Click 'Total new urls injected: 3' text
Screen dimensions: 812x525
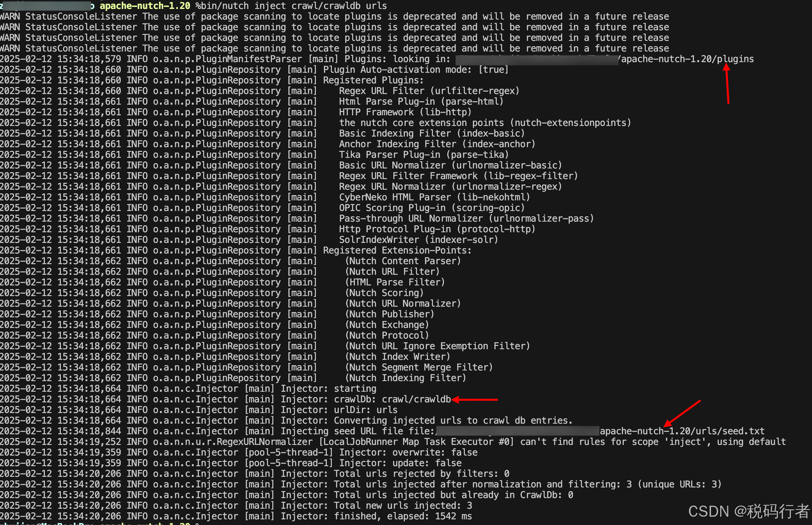point(403,506)
